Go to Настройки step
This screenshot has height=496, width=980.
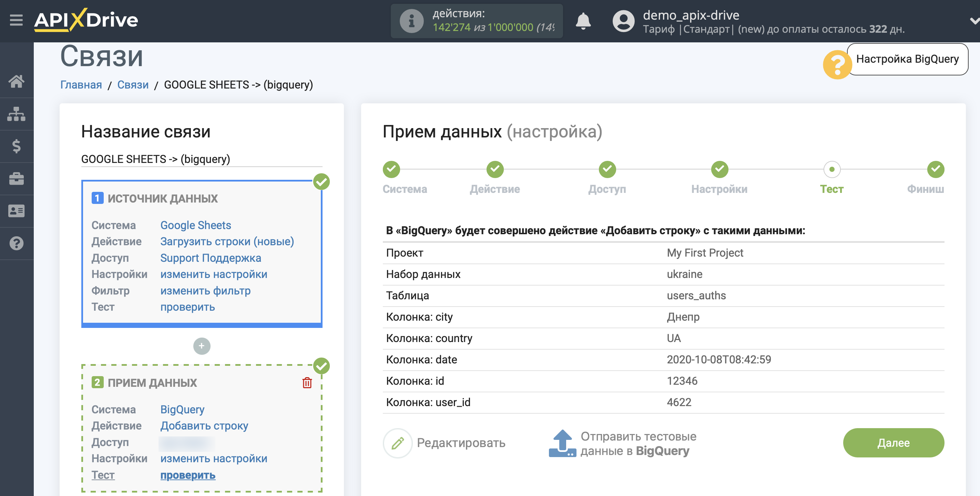[719, 169]
